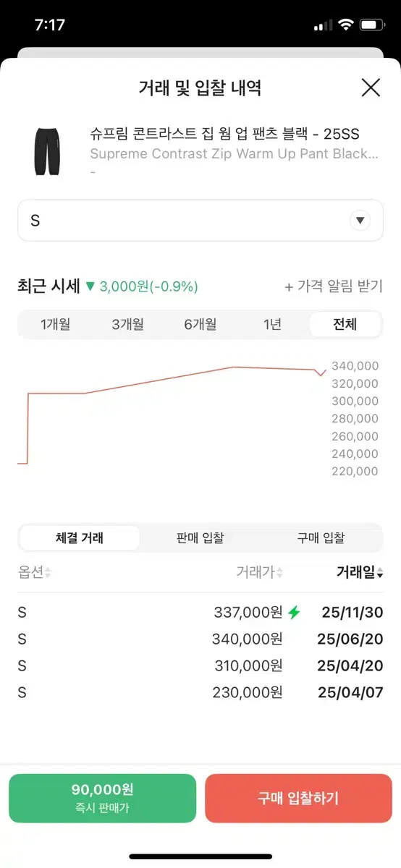Image resolution: width=401 pixels, height=868 pixels.
Task: Close the trade history sheet with X
Action: (x=371, y=88)
